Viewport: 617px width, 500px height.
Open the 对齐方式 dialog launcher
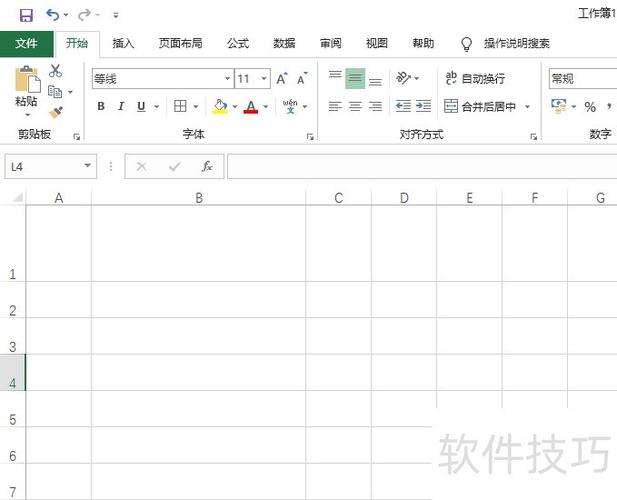pos(534,137)
